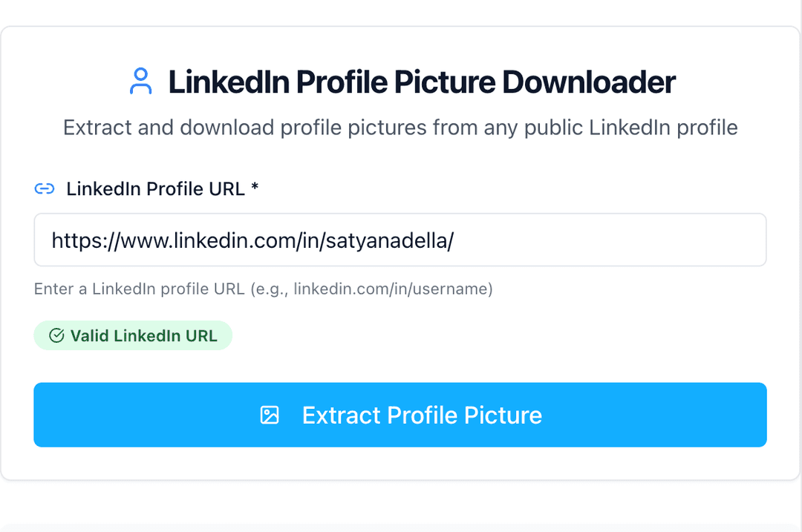Click the user profile icon beside the heading
The width and height of the screenshot is (802, 532).
pyautogui.click(x=140, y=82)
